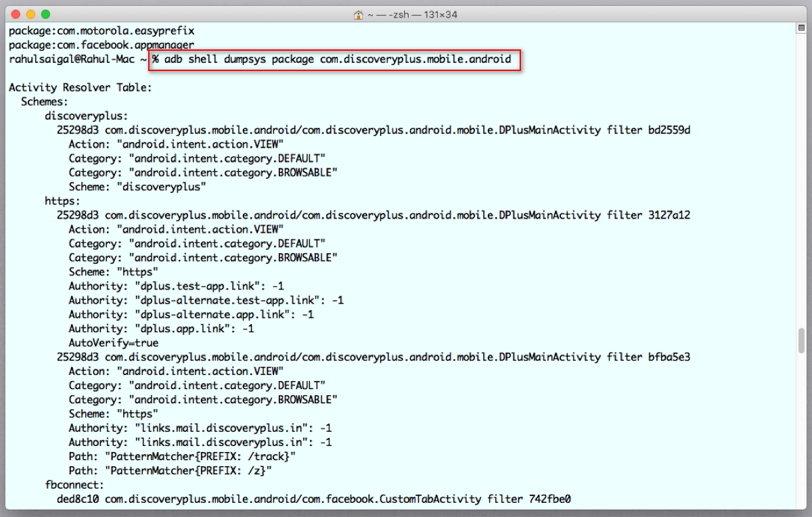This screenshot has width=812, height=517.
Task: Click the 'discoveryplus:' scheme heading
Action: pyautogui.click(x=87, y=116)
